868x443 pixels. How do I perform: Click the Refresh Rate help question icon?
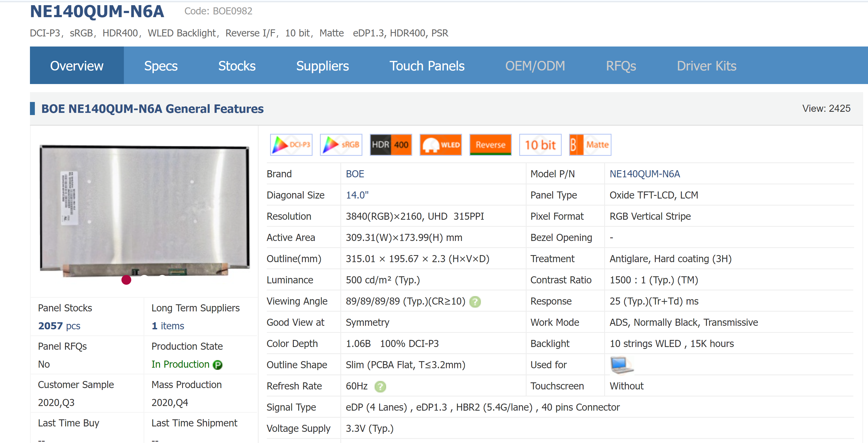(380, 386)
